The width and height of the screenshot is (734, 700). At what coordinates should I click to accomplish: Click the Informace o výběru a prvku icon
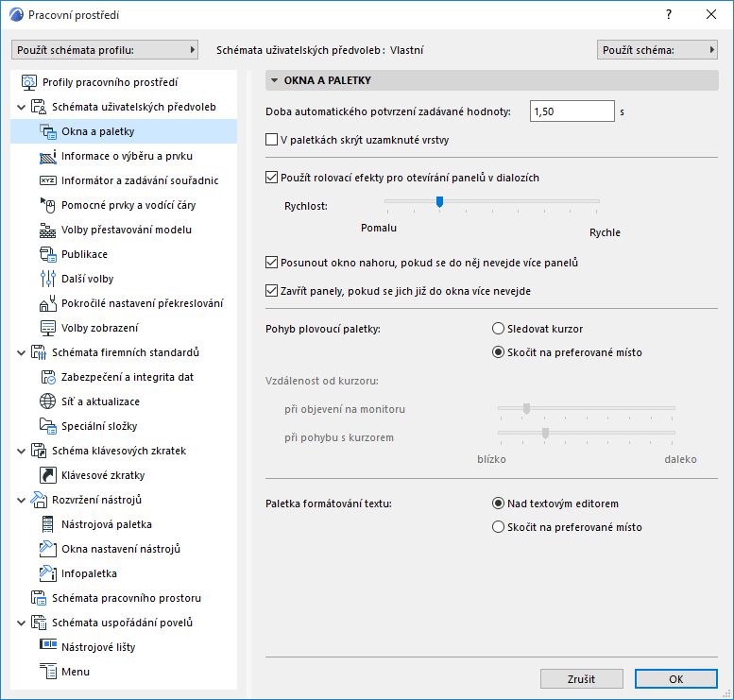tap(48, 157)
